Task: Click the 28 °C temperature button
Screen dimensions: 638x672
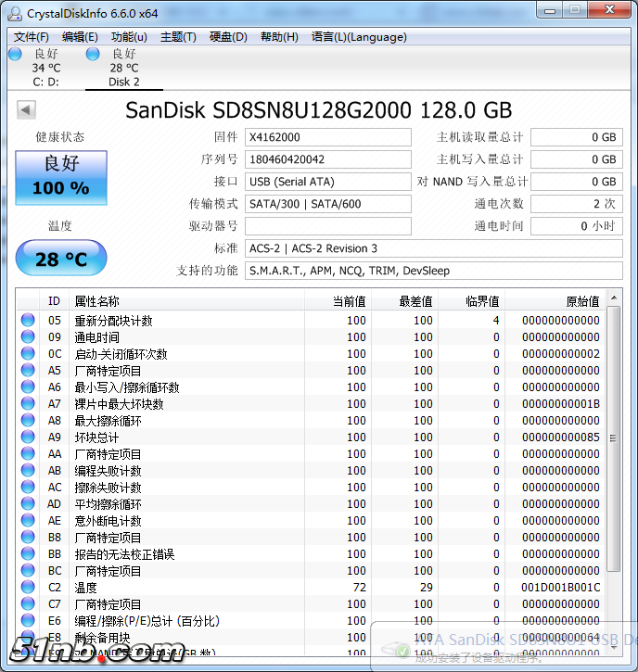Action: tap(61, 259)
